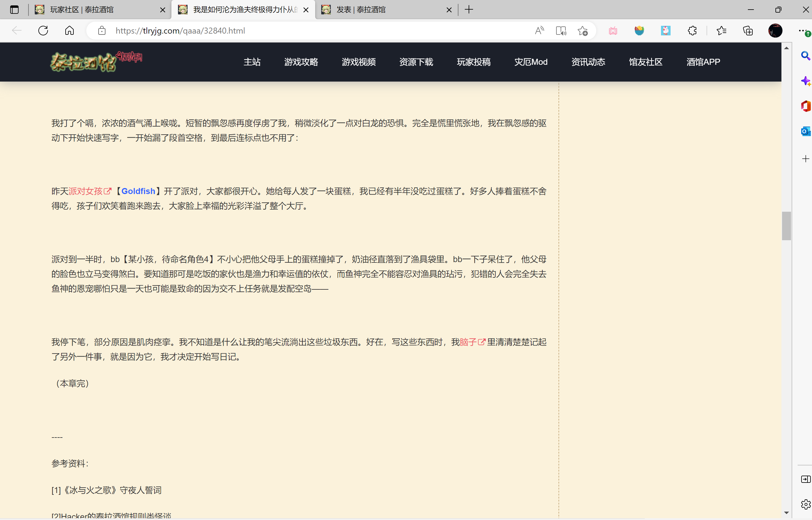
Task: Toggle the vertical tab actions menu button
Action: [x=14, y=10]
